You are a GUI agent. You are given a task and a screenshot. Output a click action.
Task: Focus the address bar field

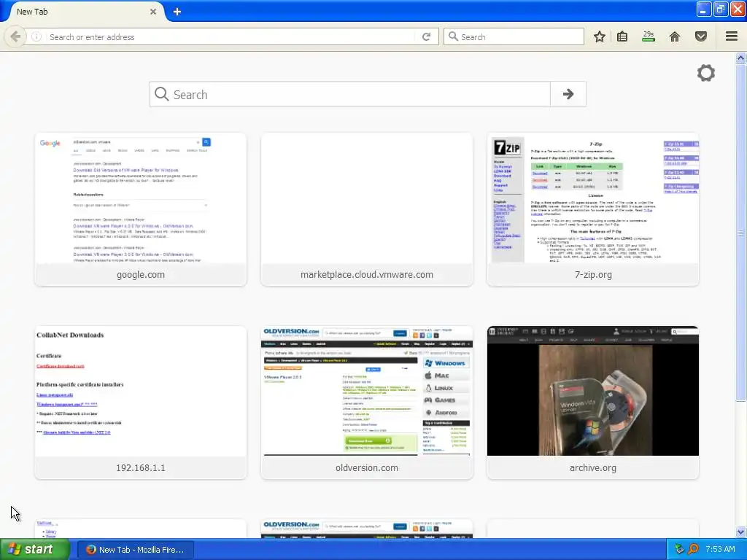pyautogui.click(x=230, y=36)
